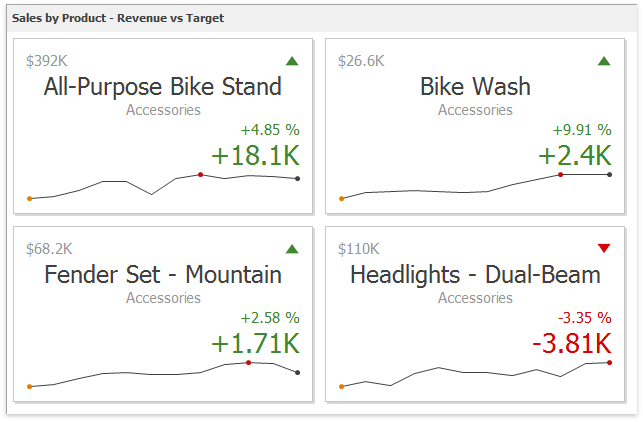Click red peak dot on All-Purpose Bike Stand sparkline
643x422 pixels.
click(201, 175)
